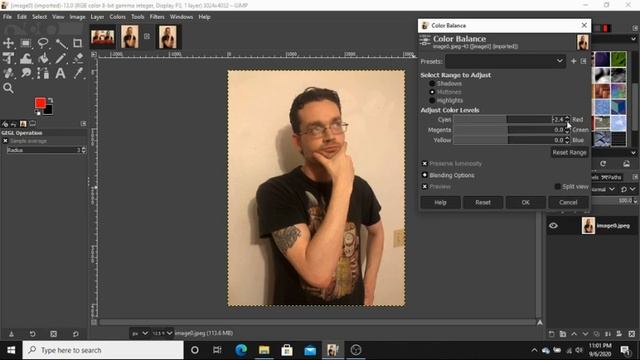640x360 pixels.
Task: Select the Warp Transform tool
Action: (x=26, y=58)
